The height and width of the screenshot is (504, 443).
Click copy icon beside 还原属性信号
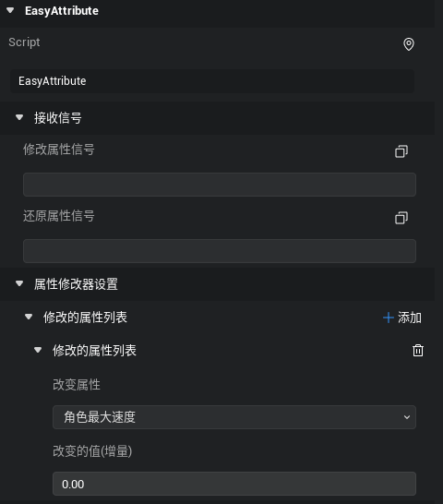pos(401,218)
